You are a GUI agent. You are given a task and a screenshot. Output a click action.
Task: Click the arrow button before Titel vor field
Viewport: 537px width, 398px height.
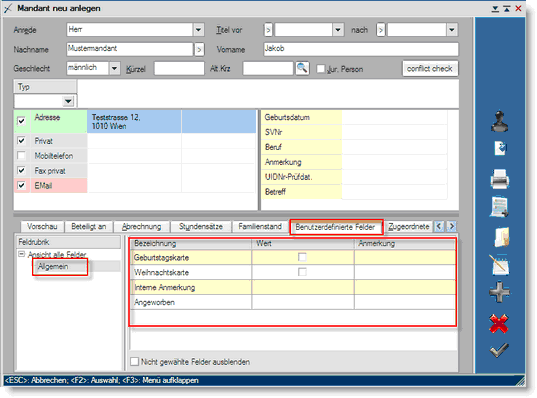click(268, 30)
